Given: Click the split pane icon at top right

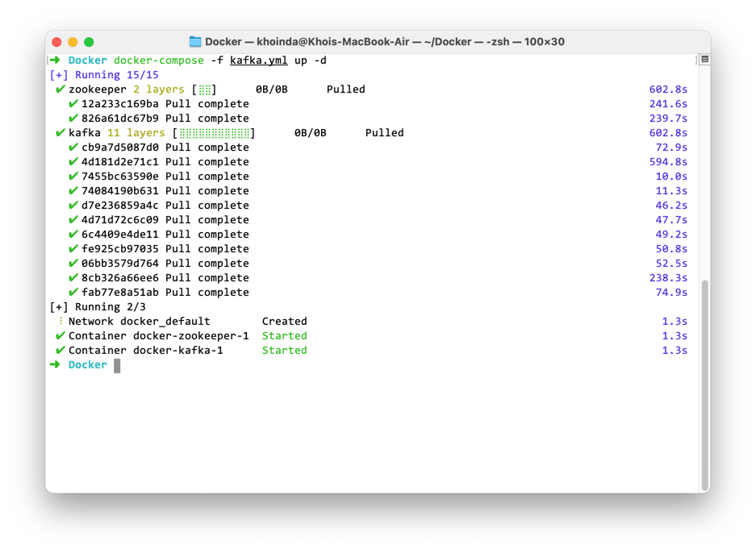Looking at the screenshot, I should click(x=704, y=60).
